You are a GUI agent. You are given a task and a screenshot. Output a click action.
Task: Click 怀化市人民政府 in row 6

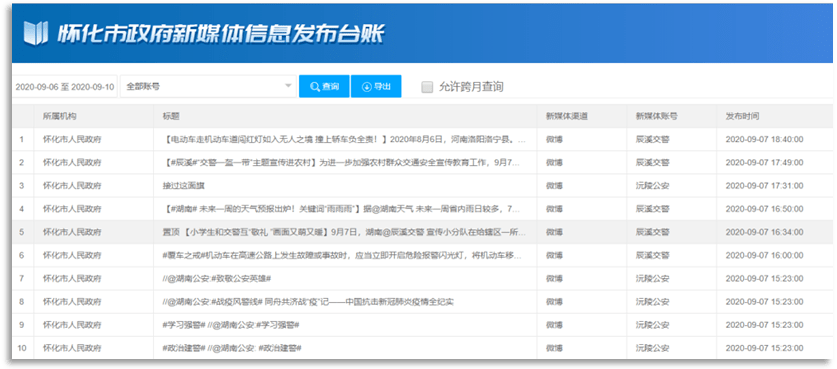pos(72,256)
